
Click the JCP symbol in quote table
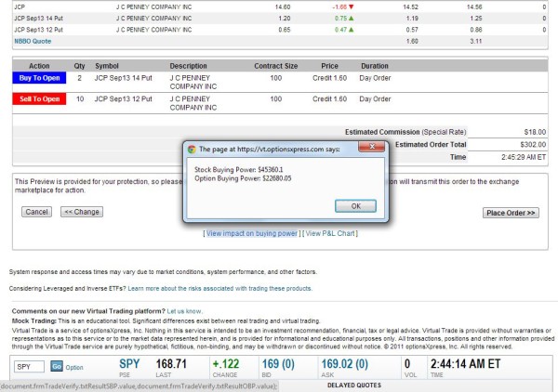point(20,7)
